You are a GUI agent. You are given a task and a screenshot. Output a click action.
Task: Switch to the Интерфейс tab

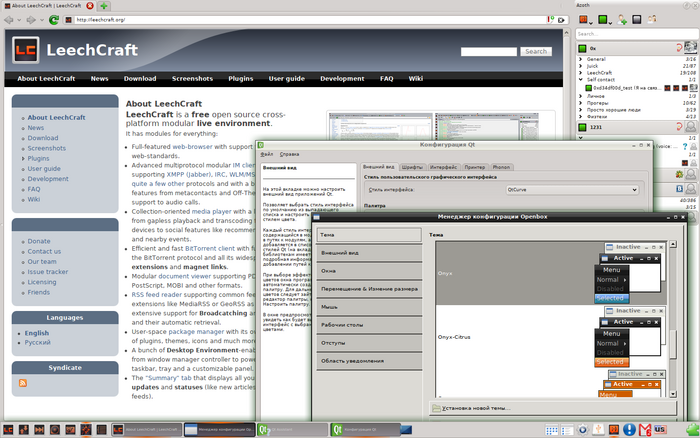pyautogui.click(x=443, y=167)
